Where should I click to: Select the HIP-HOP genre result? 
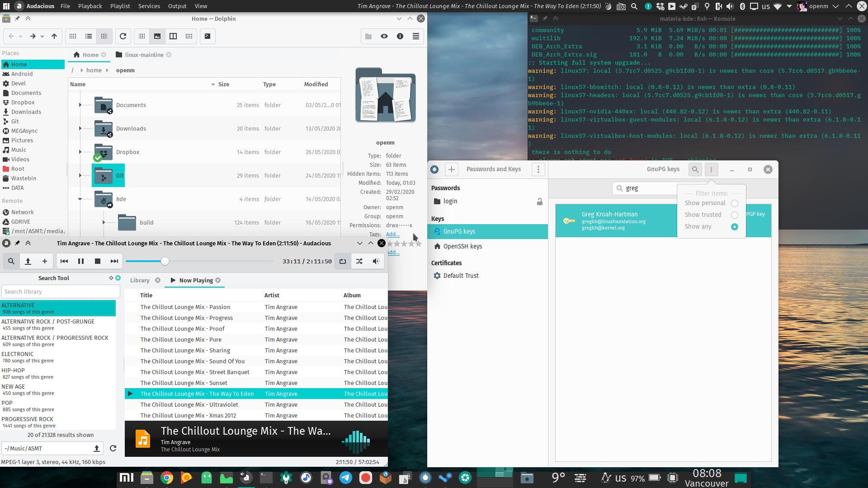click(58, 373)
